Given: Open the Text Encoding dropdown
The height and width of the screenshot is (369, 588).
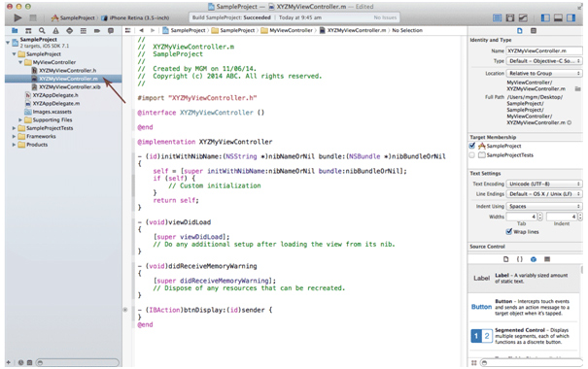Looking at the screenshot, I should click(544, 184).
